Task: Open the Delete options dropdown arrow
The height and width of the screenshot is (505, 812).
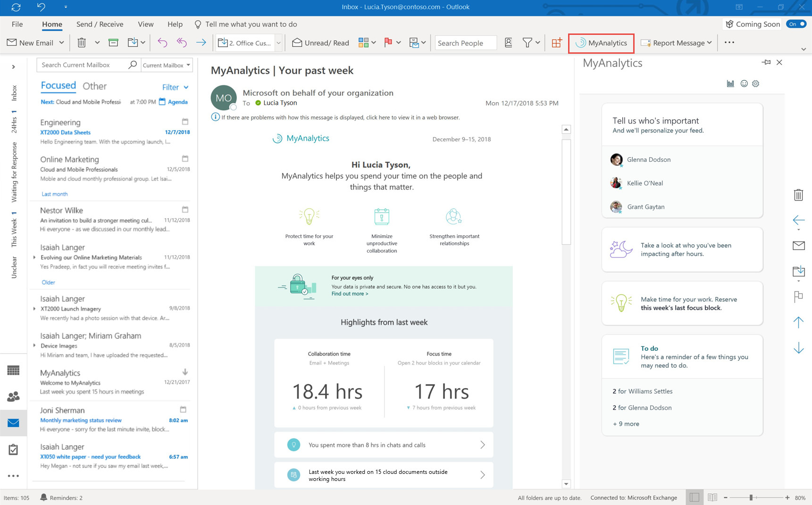Action: click(x=97, y=43)
